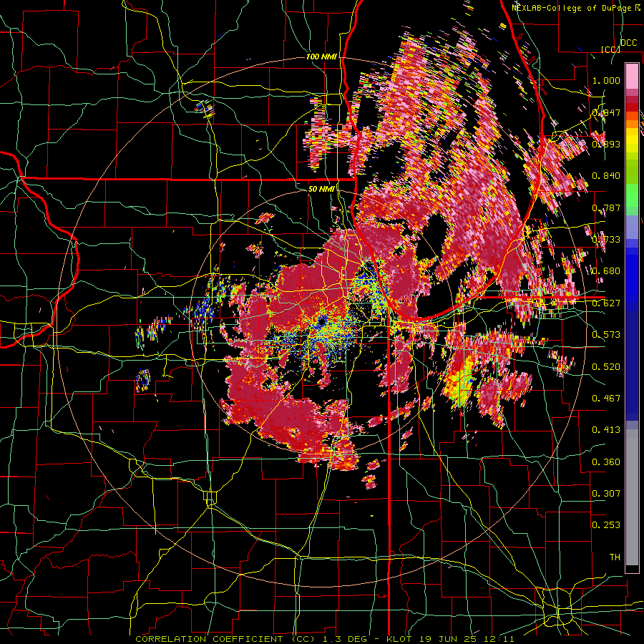Screen dimensions: 644x644
Task: Click the CORRELATION COEFFICIENT (CC) caption text
Action: click(x=225, y=639)
